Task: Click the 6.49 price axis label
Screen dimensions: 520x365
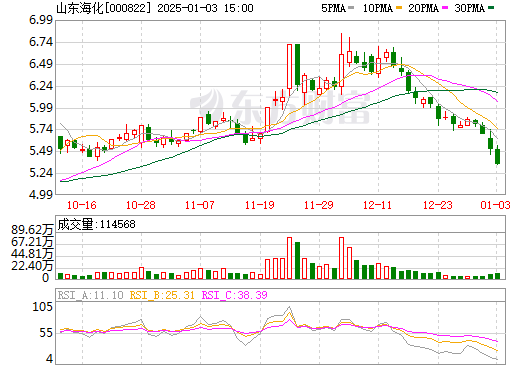Action: [x=41, y=64]
